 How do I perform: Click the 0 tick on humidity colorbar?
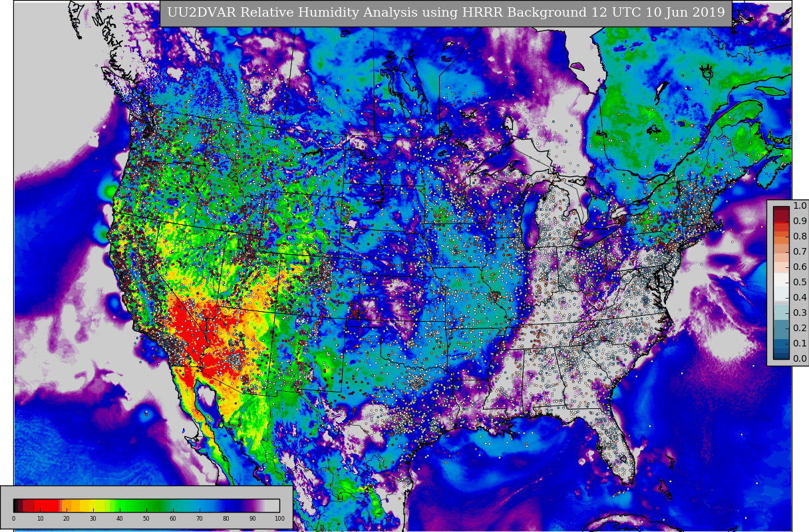tap(13, 519)
